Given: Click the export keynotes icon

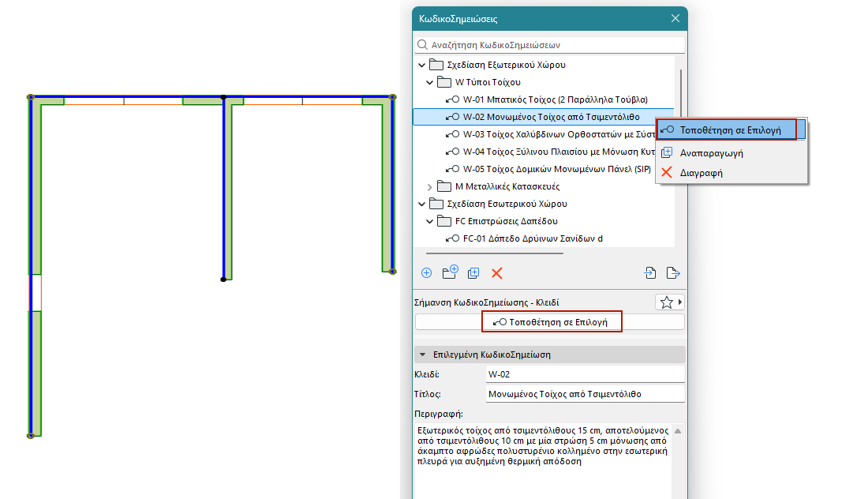Looking at the screenshot, I should point(673,273).
